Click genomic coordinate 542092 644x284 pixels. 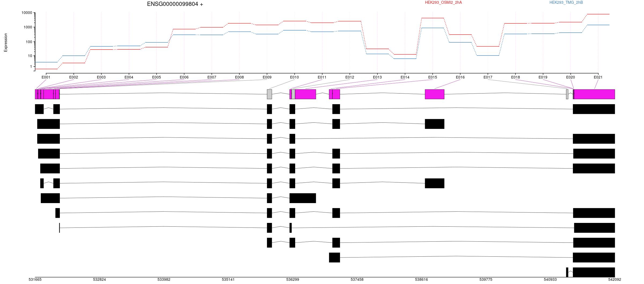pos(615,279)
